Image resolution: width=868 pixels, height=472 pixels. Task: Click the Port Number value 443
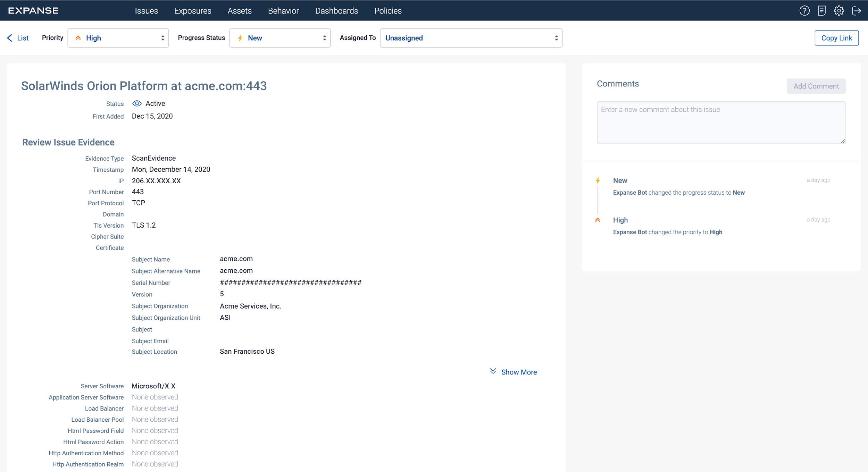coord(137,192)
